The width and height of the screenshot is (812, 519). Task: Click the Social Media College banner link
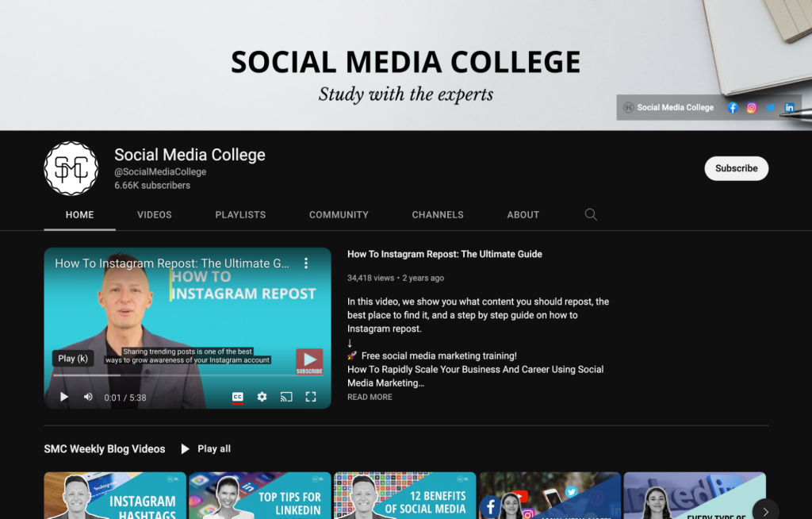click(x=668, y=107)
